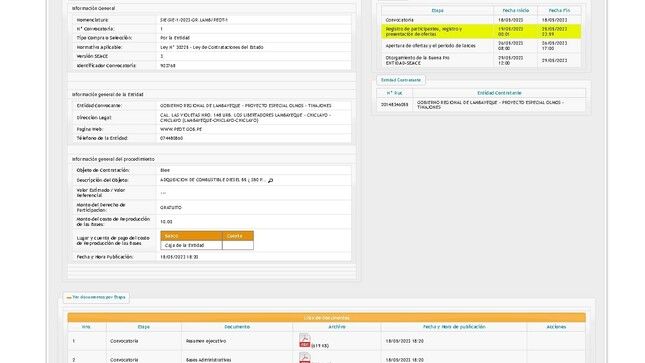Click the Nro. column header in documents list
The height and width of the screenshot is (363, 645).
pos(87,327)
